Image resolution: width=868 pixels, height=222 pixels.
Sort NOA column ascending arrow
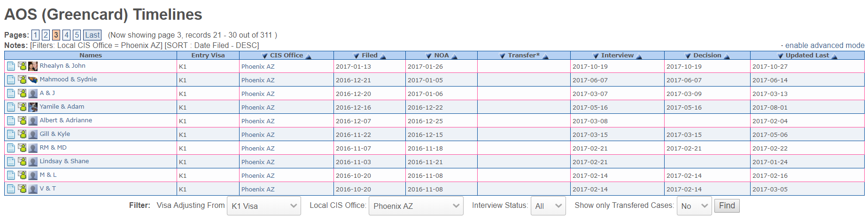[x=454, y=56]
